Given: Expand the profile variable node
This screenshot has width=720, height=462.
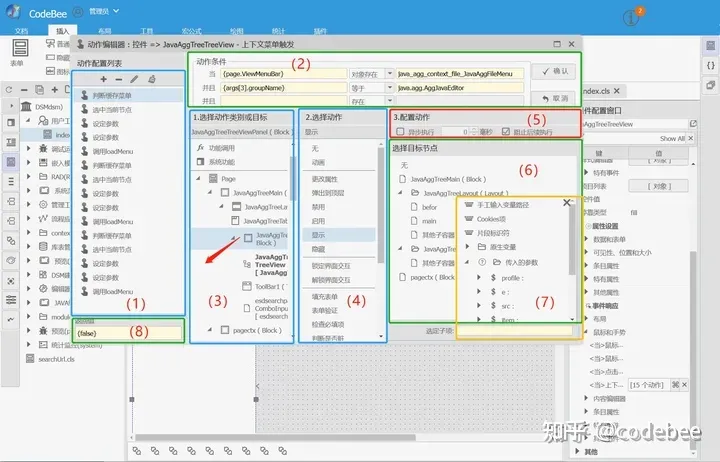Looking at the screenshot, I should point(479,278).
